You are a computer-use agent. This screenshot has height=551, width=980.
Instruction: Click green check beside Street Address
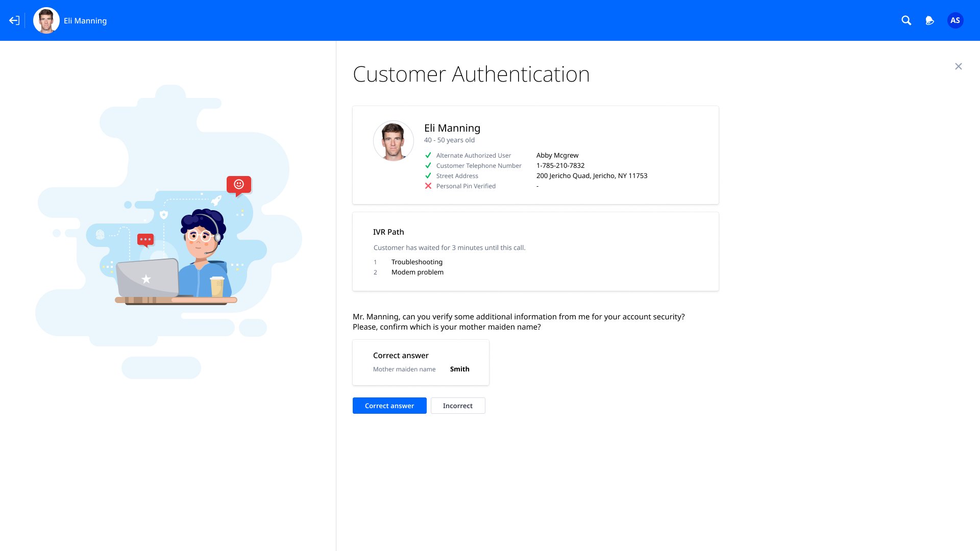(428, 176)
